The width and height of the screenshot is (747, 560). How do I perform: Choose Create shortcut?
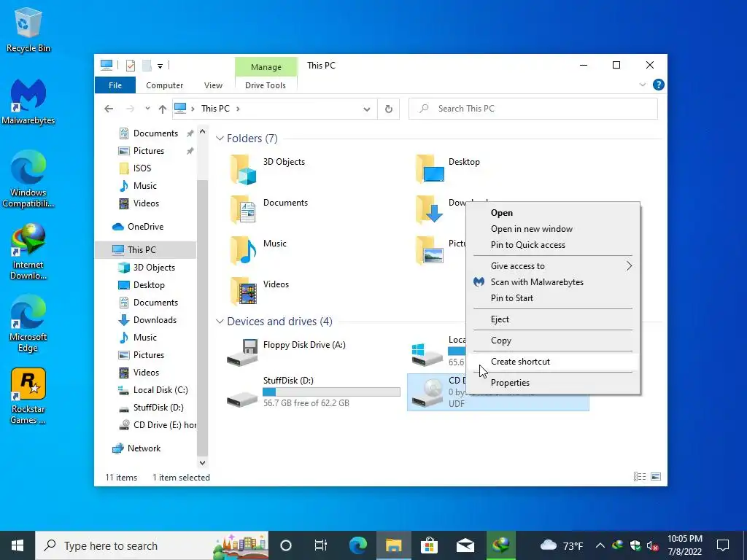pos(553,362)
